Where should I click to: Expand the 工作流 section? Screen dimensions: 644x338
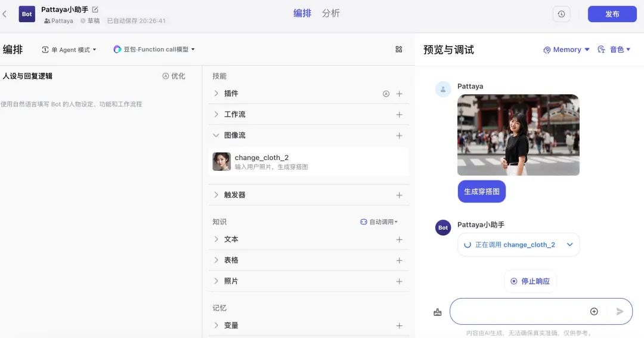coord(216,114)
